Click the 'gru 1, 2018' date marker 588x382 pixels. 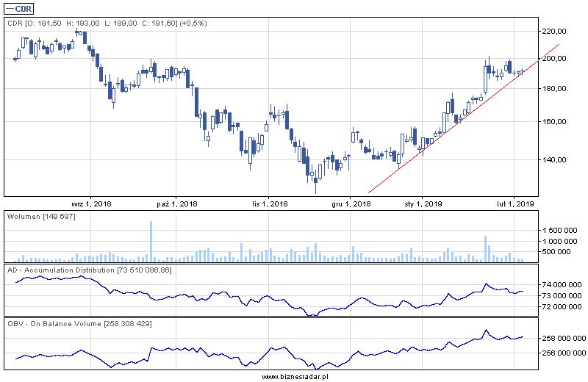click(x=351, y=203)
